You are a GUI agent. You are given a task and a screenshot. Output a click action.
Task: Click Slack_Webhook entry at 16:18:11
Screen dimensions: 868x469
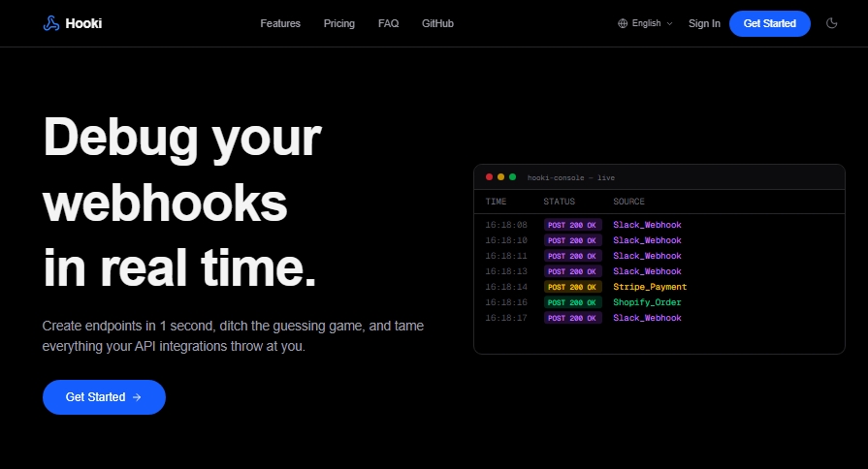[647, 256]
